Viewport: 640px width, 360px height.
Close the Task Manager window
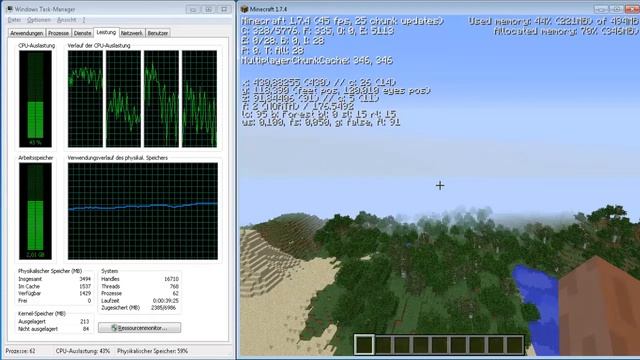pos(224,9)
